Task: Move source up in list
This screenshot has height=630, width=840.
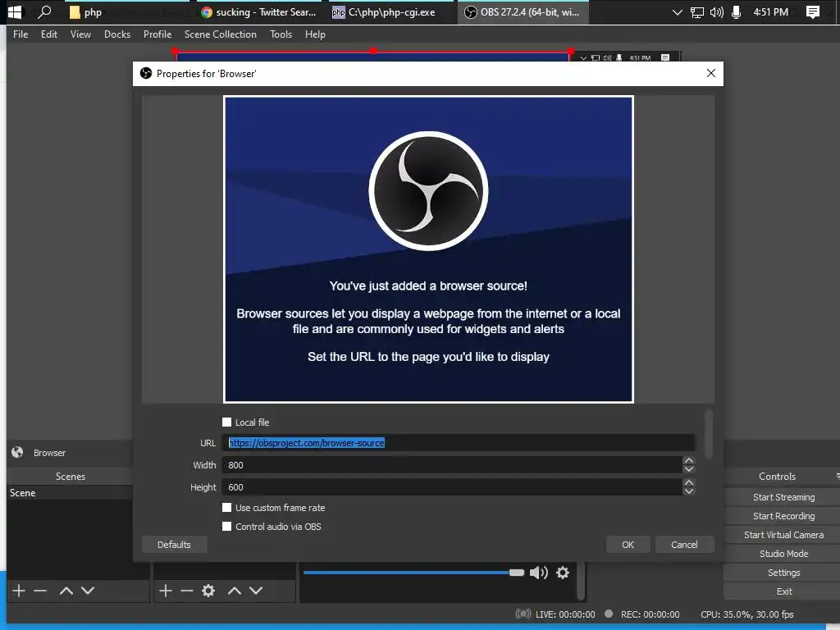Action: tap(235, 591)
